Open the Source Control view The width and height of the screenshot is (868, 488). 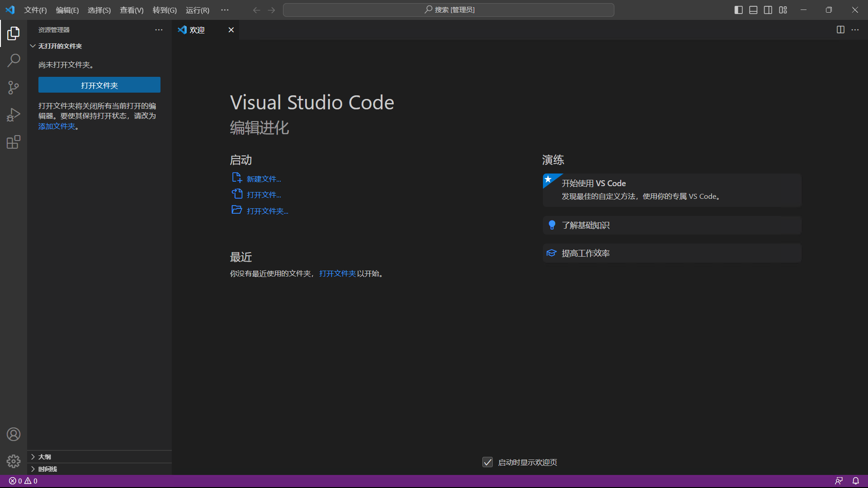coord(14,88)
